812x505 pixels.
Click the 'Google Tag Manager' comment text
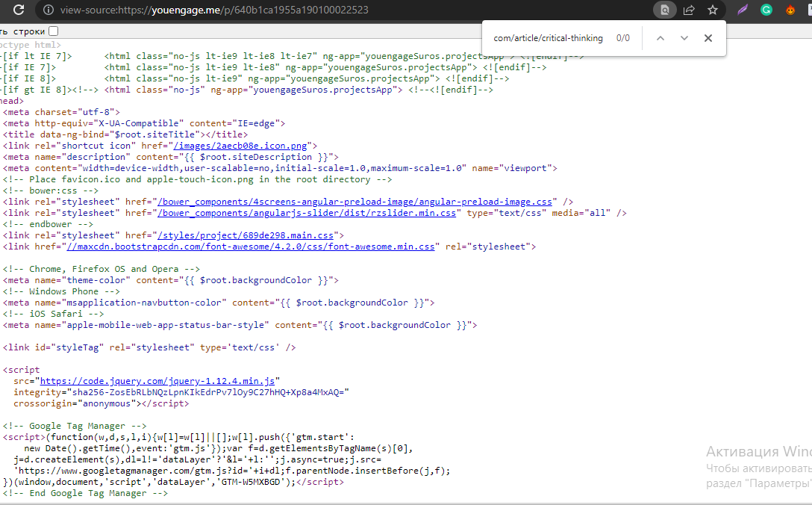pos(75,426)
